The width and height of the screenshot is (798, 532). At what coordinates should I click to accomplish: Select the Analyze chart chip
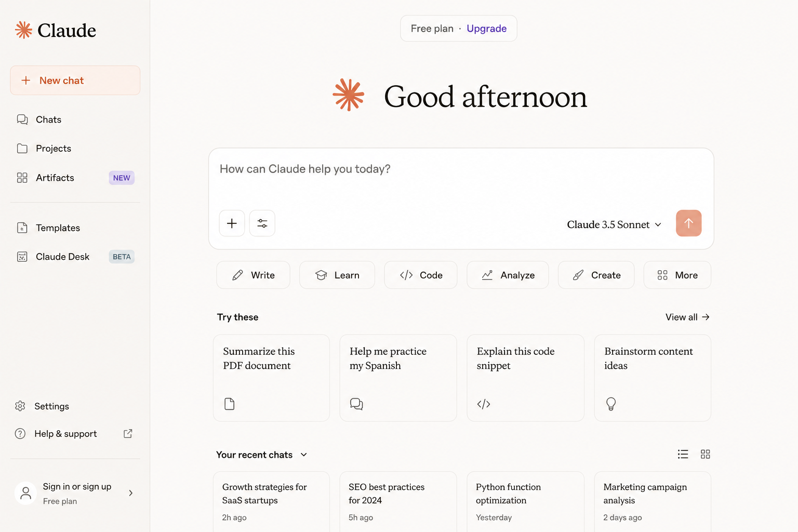click(x=508, y=275)
